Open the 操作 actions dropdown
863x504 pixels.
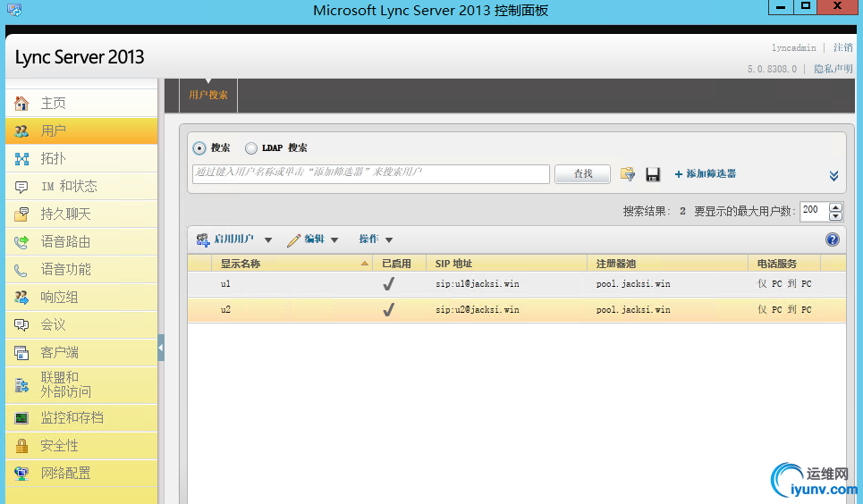point(376,239)
